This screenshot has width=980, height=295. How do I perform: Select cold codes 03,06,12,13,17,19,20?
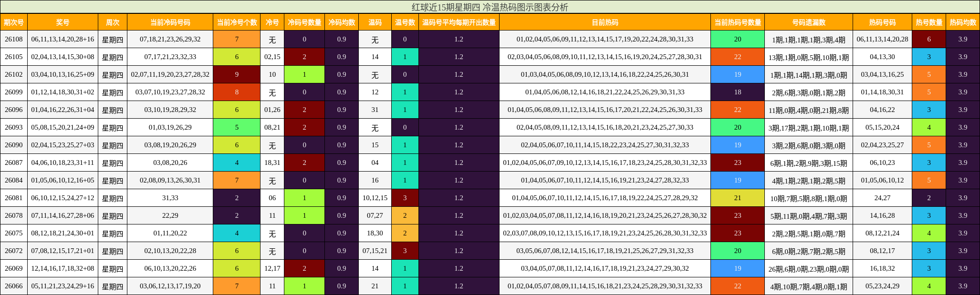click(x=170, y=286)
